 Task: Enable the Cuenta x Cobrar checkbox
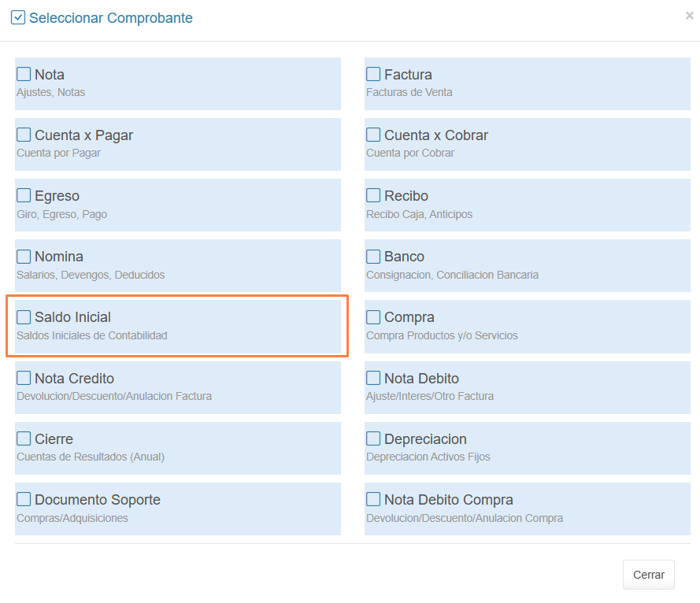click(374, 135)
